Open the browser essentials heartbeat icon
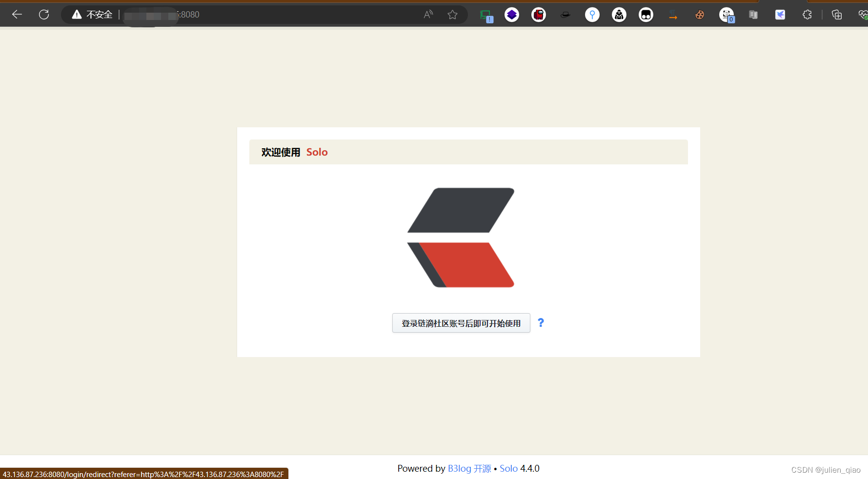Screen dimensions: 868x479 pos(863,15)
